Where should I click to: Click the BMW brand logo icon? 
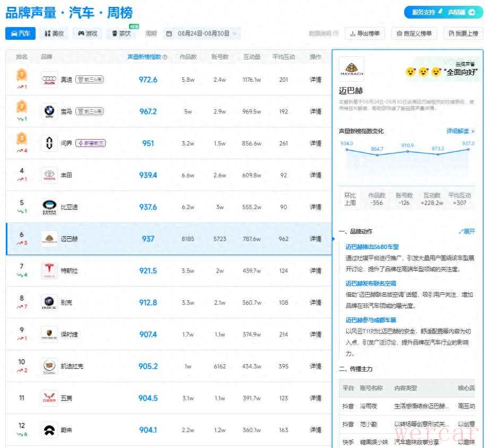click(x=49, y=111)
